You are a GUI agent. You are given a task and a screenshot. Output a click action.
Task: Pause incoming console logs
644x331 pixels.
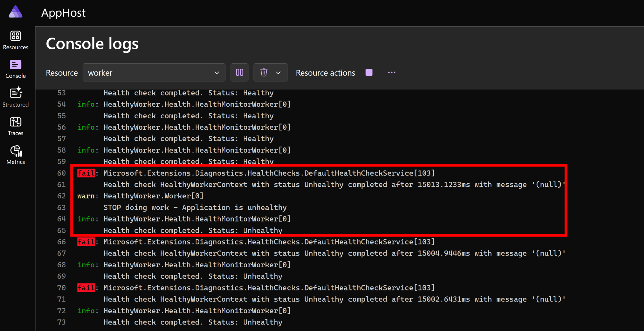pyautogui.click(x=239, y=72)
